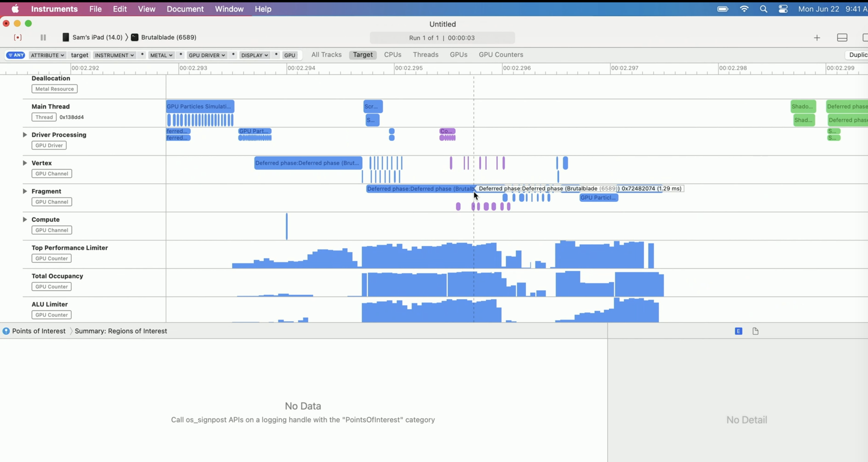
Task: Select the extended detail E icon
Action: (x=738, y=331)
